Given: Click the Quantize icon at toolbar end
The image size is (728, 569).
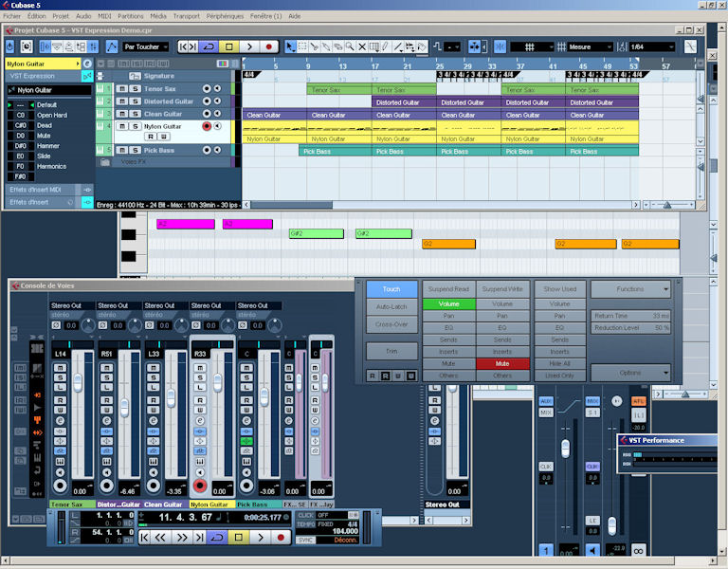Looking at the screenshot, I should coord(690,46).
